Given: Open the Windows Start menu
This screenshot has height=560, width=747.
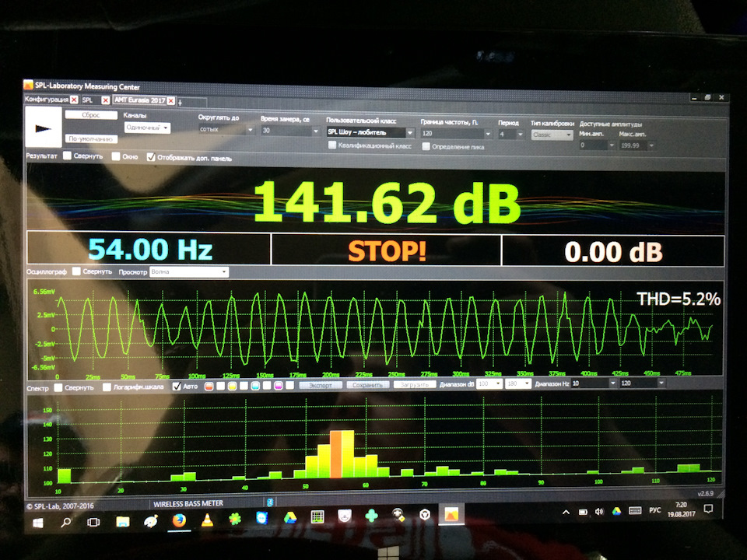Looking at the screenshot, I should (37, 521).
